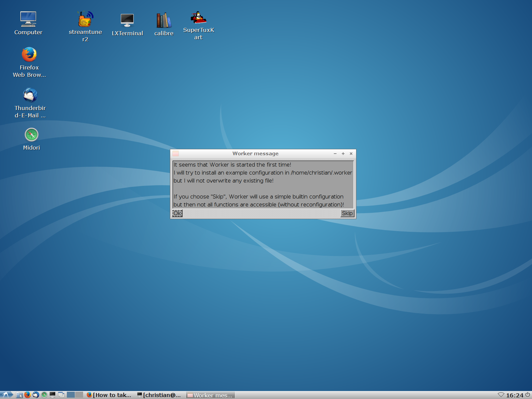Launch Thunderbird from the taskbar quick launch
This screenshot has width=532, height=399.
point(36,395)
